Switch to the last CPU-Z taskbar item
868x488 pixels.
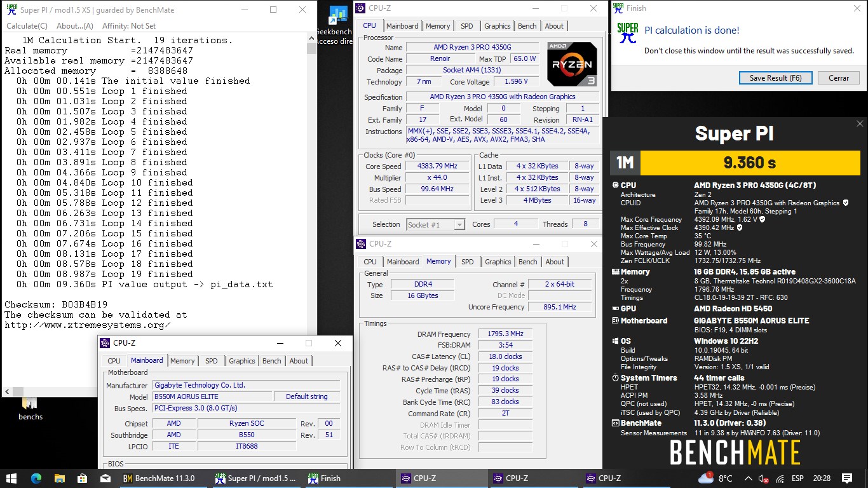pyautogui.click(x=626, y=478)
